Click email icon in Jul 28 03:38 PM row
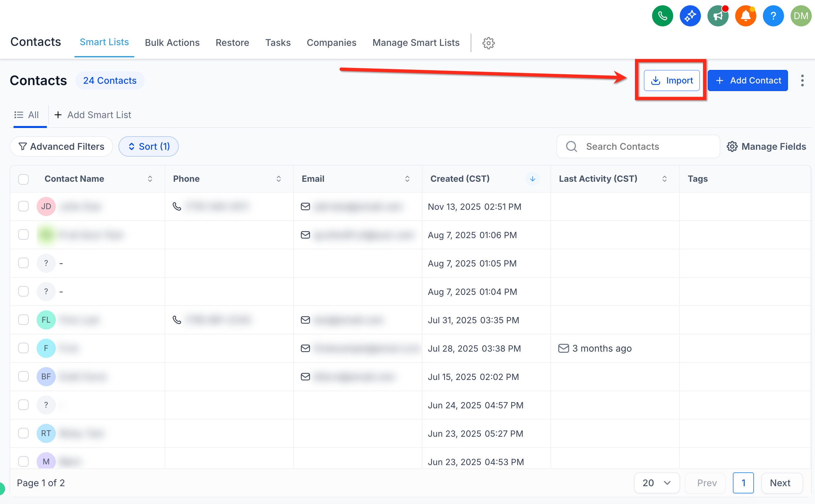This screenshot has height=504, width=815. tap(305, 348)
